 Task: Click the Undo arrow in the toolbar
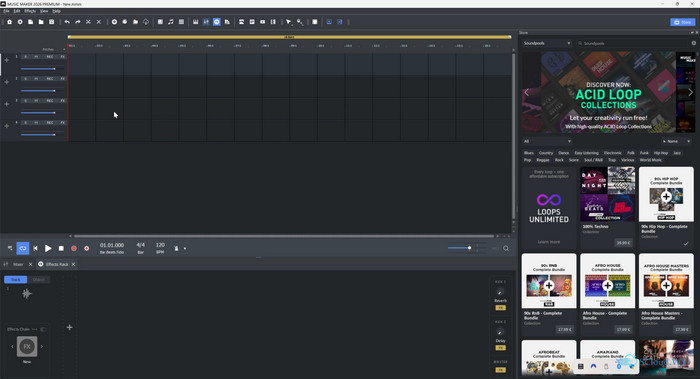[67, 22]
